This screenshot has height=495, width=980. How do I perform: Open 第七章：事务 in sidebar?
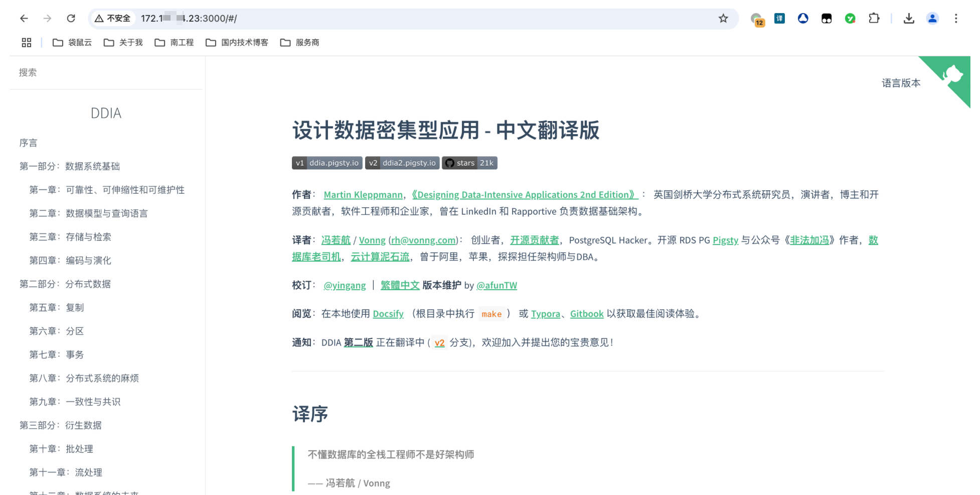(x=57, y=355)
